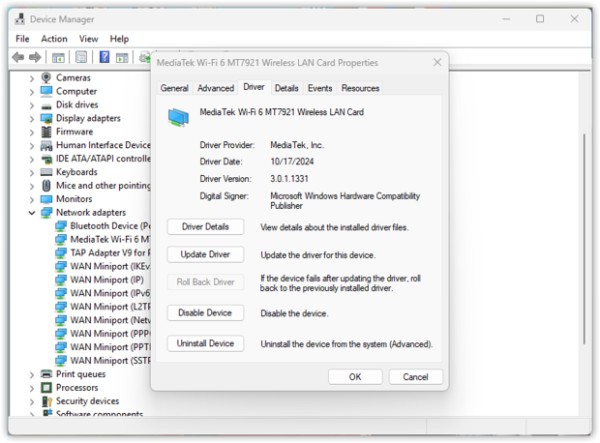Open the Help menu
Image resolution: width=600 pixels, height=443 pixels.
click(119, 39)
